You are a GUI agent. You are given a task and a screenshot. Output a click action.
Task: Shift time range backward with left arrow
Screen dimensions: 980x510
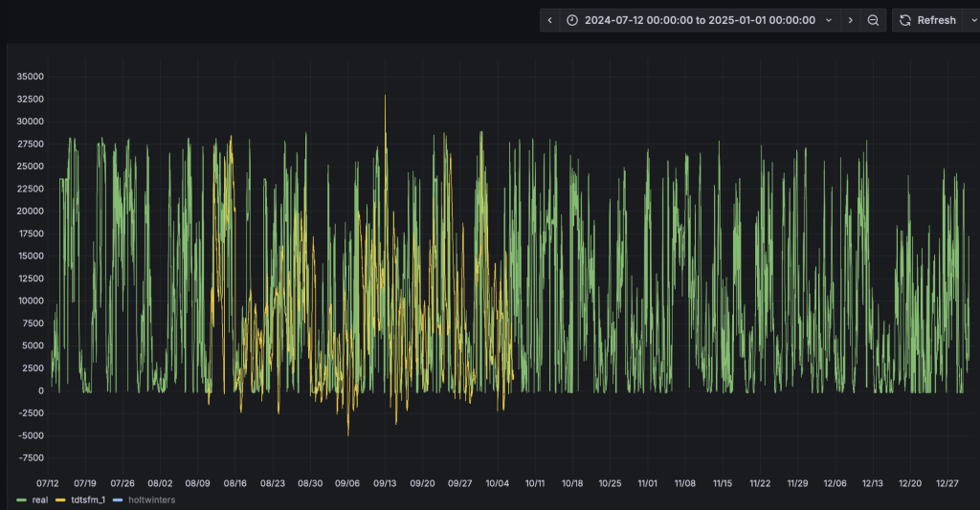549,20
